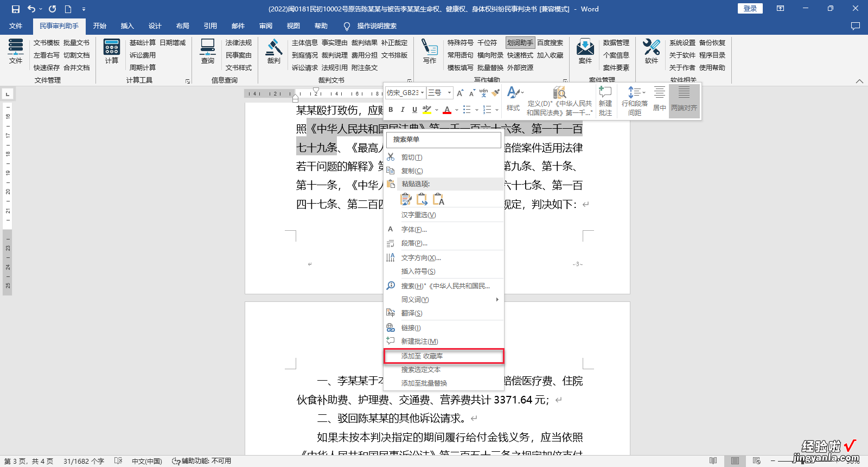
Task: Switch to the 插入 ribbon tab
Action: pyautogui.click(x=127, y=26)
